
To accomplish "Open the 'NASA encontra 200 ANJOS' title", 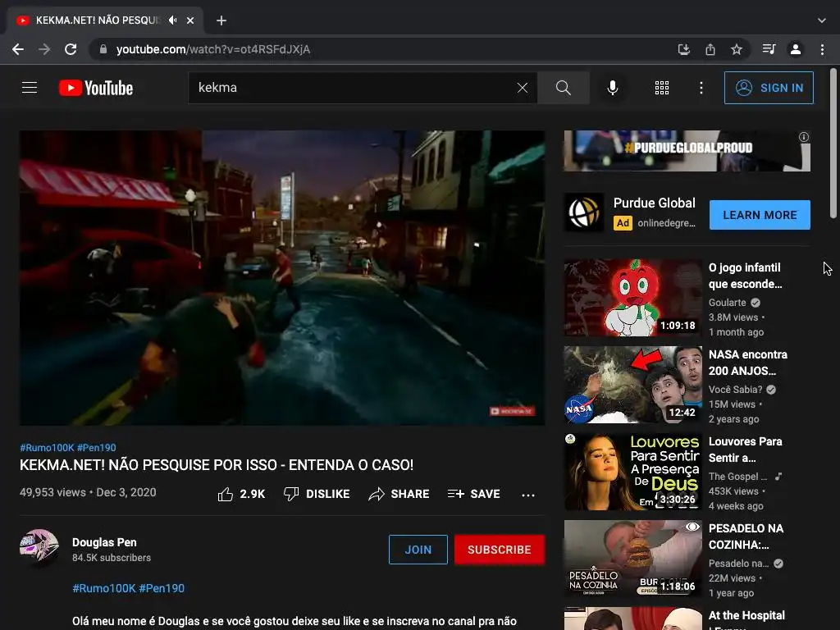I will click(748, 363).
